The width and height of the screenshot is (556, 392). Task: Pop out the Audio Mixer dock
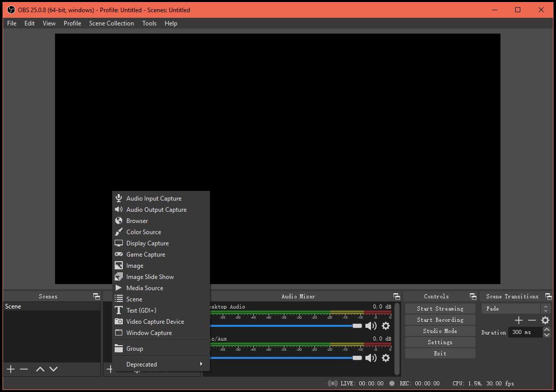point(397,296)
